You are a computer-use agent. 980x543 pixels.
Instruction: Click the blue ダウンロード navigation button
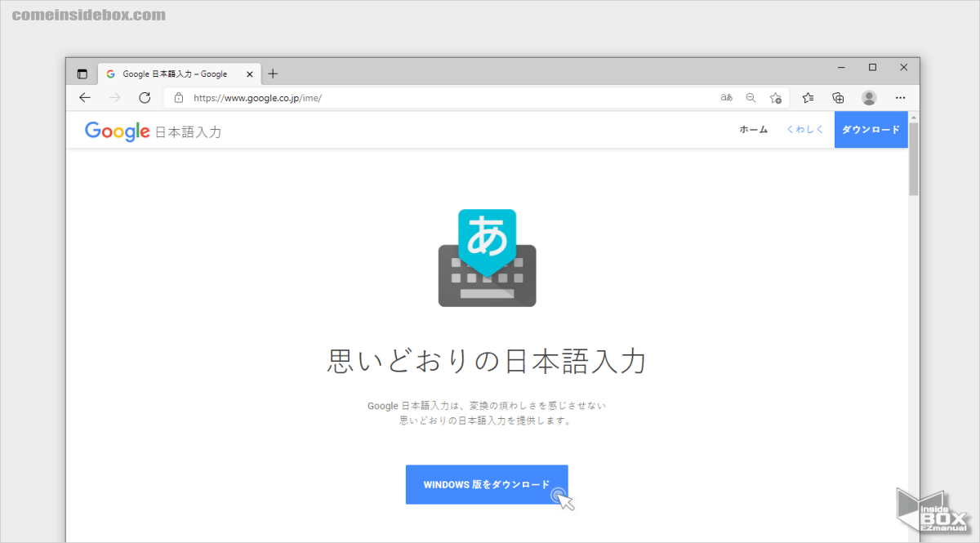tap(871, 129)
